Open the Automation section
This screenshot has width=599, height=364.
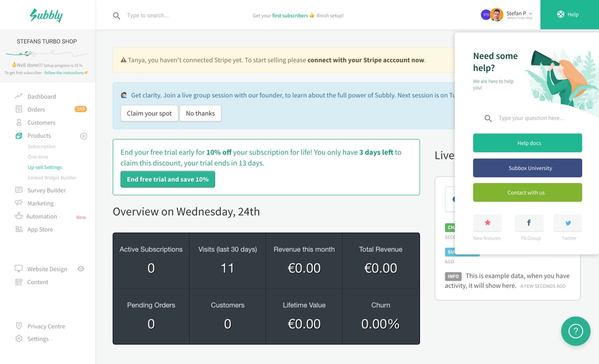tap(41, 217)
